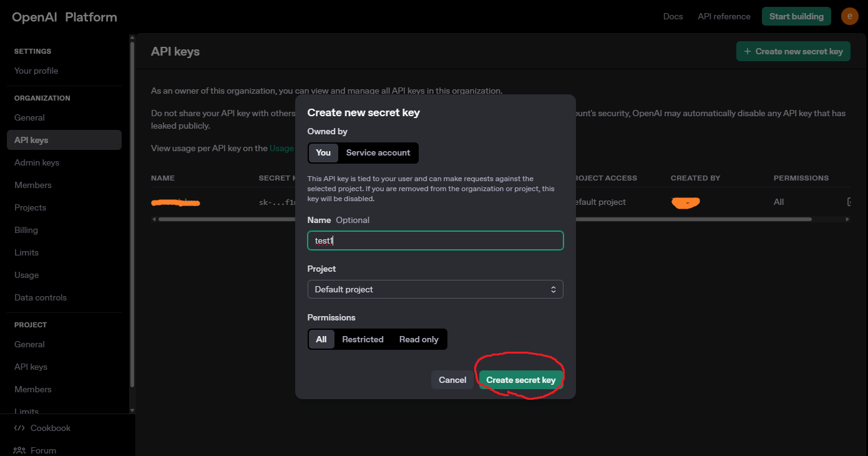This screenshot has width=868, height=456.
Task: Open the API reference link
Action: [x=724, y=17]
